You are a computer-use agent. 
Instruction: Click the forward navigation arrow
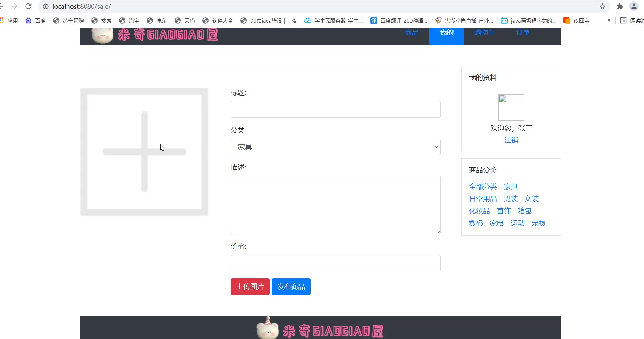pos(14,6)
